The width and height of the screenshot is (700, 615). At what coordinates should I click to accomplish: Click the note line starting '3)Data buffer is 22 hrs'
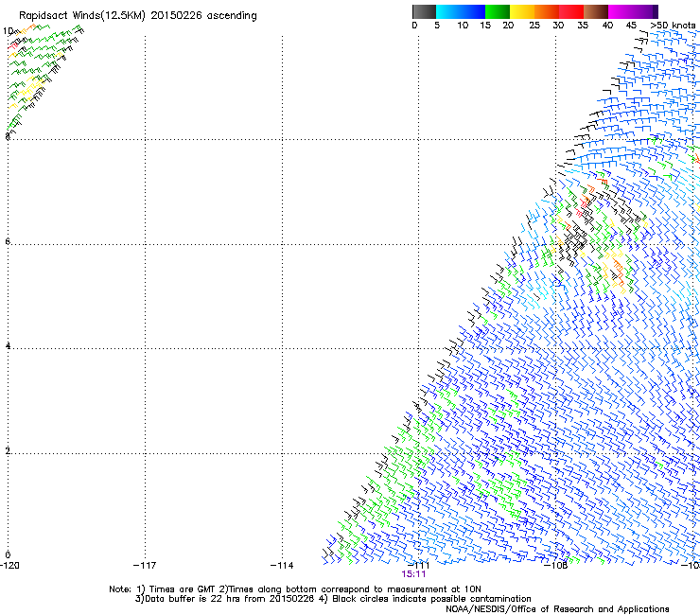point(333,599)
